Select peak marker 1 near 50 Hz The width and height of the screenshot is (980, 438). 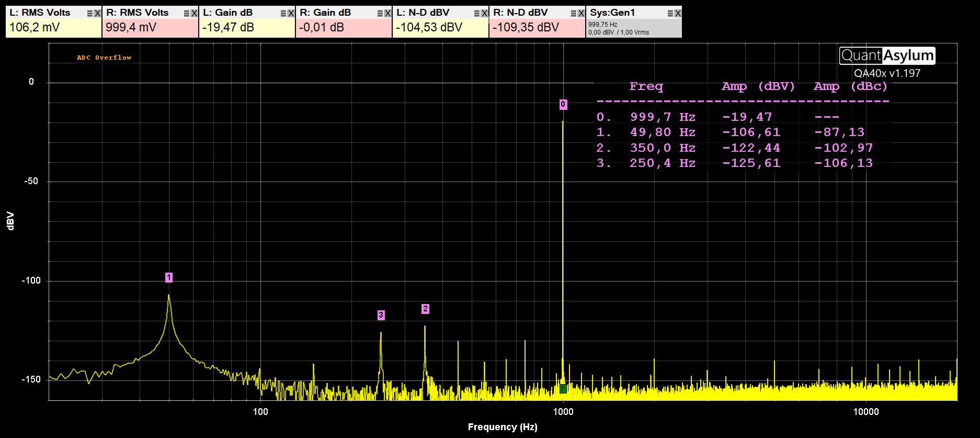169,277
